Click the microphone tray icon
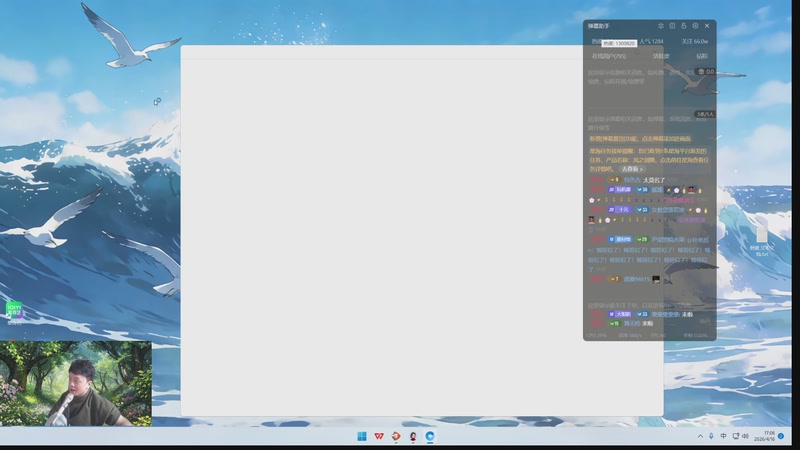The height and width of the screenshot is (450, 800). coord(711,436)
